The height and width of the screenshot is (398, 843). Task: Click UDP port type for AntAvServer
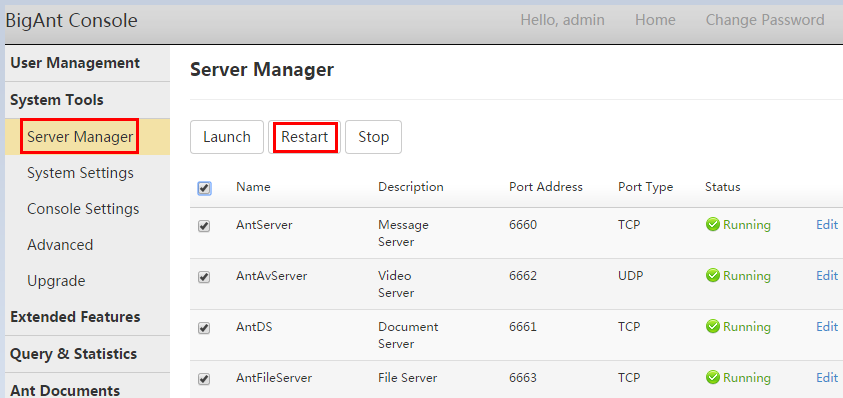(631, 276)
